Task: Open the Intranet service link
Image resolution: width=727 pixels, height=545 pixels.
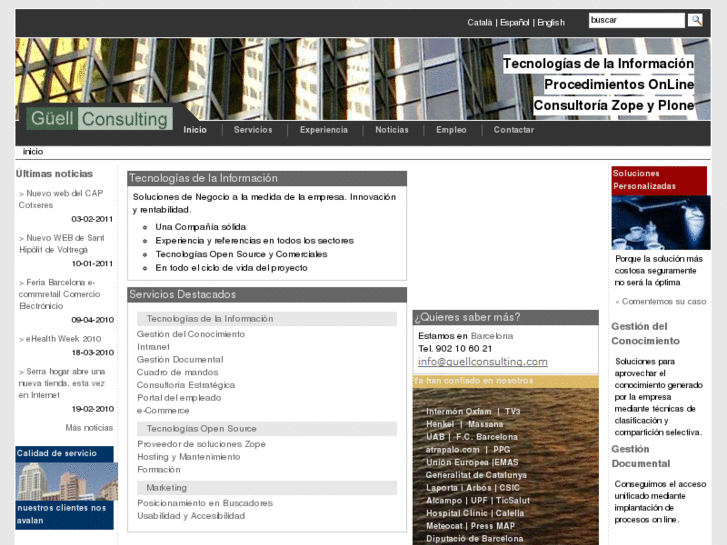Action: click(x=153, y=347)
